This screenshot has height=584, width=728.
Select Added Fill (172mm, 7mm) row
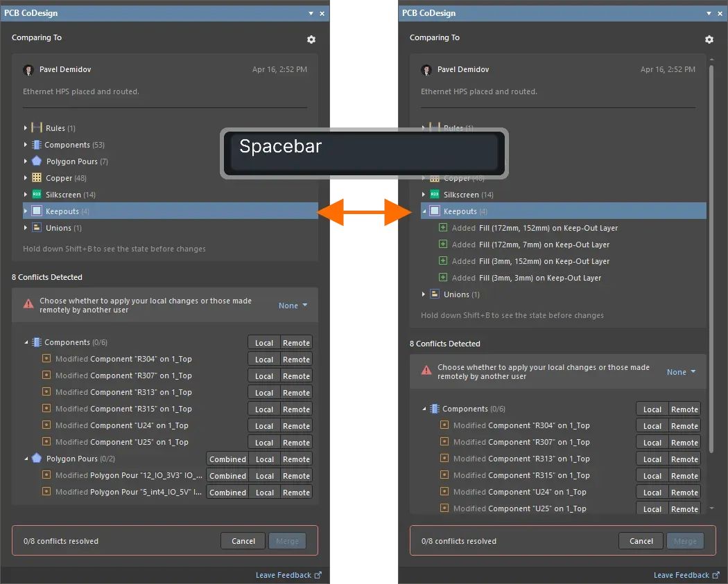564,245
